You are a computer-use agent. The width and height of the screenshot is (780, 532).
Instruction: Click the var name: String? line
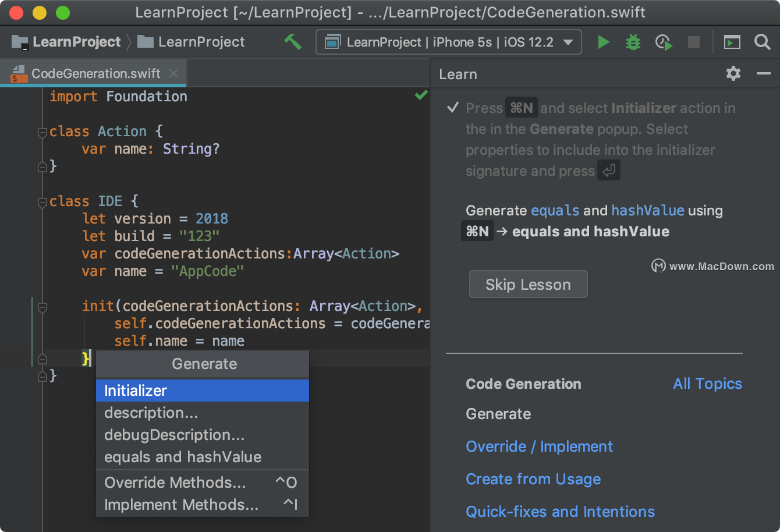[x=151, y=149]
